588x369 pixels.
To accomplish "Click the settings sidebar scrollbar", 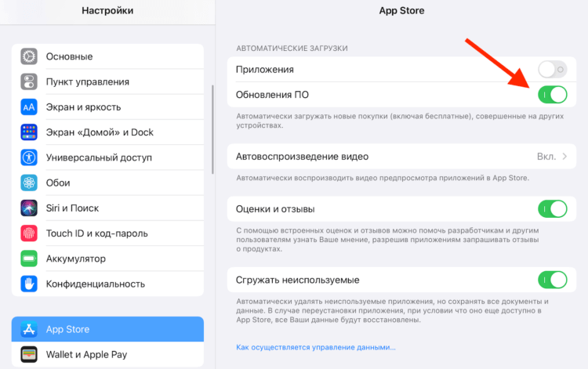I will [212, 129].
